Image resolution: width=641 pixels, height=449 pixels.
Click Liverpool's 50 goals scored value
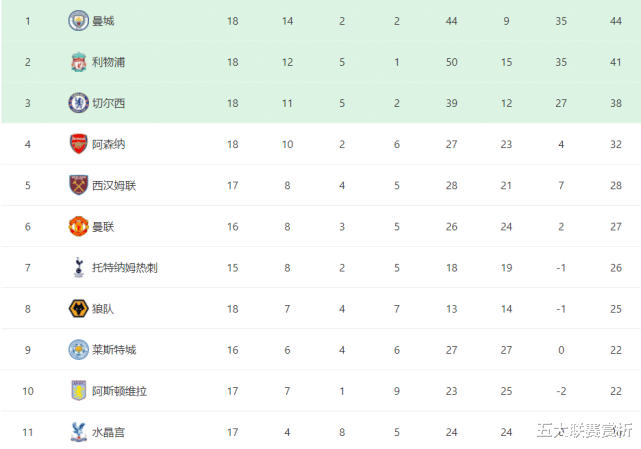tap(452, 62)
